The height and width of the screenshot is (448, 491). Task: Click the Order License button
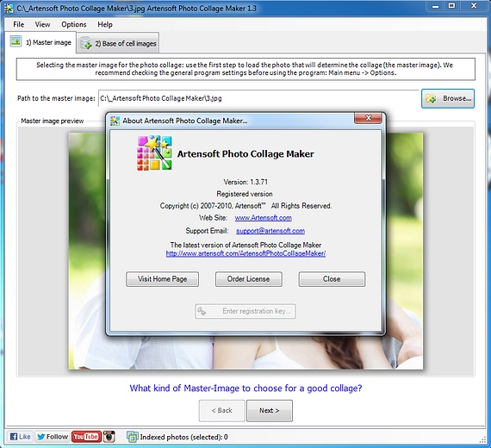tap(248, 279)
